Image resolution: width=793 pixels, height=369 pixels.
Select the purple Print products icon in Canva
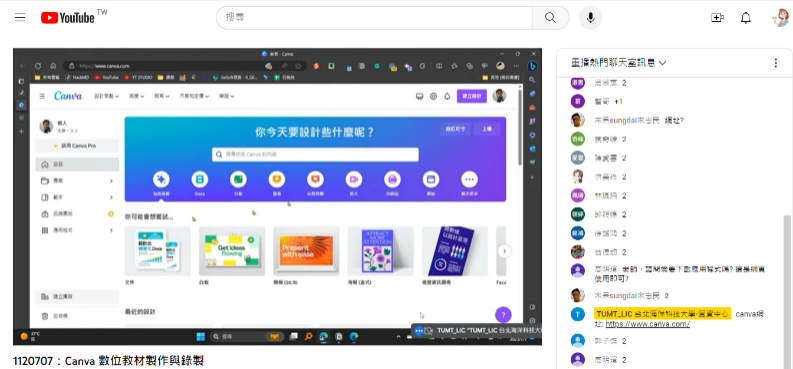tap(392, 179)
